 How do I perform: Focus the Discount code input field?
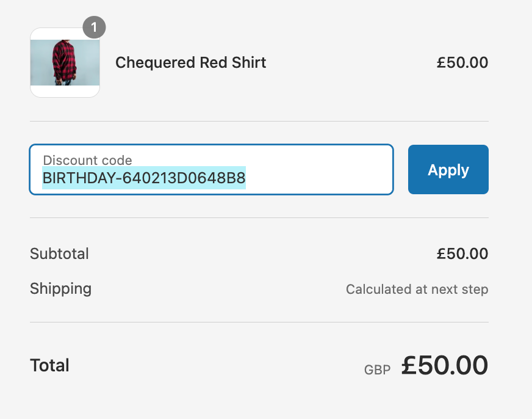click(211, 169)
